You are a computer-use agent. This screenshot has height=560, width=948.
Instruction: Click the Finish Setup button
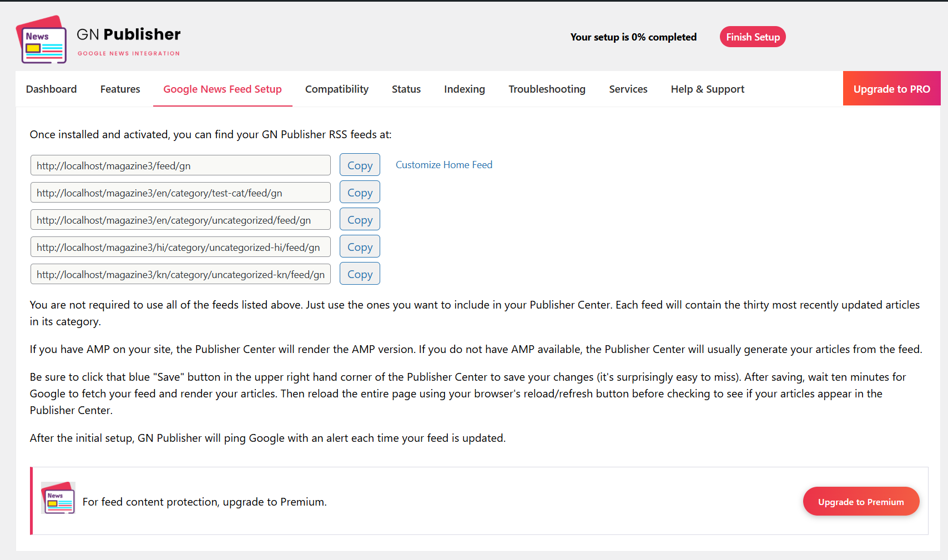click(x=753, y=37)
